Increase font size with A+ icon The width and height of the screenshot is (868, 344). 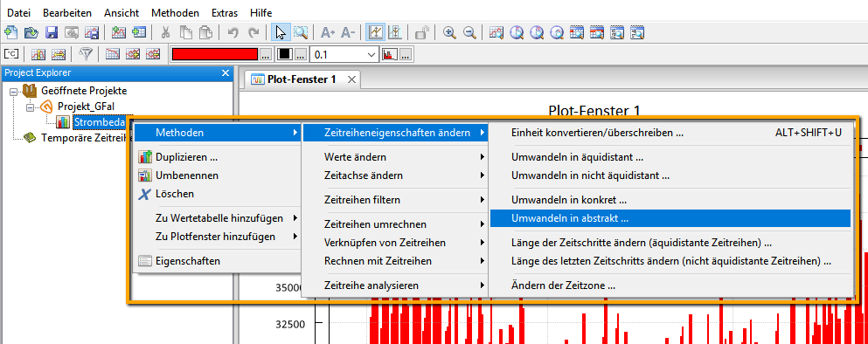pyautogui.click(x=328, y=32)
